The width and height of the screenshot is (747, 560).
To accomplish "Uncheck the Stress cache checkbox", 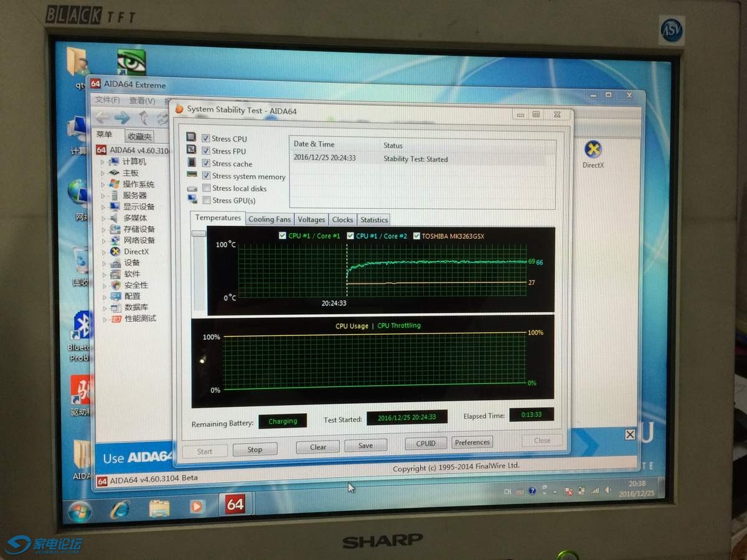I will tap(206, 163).
